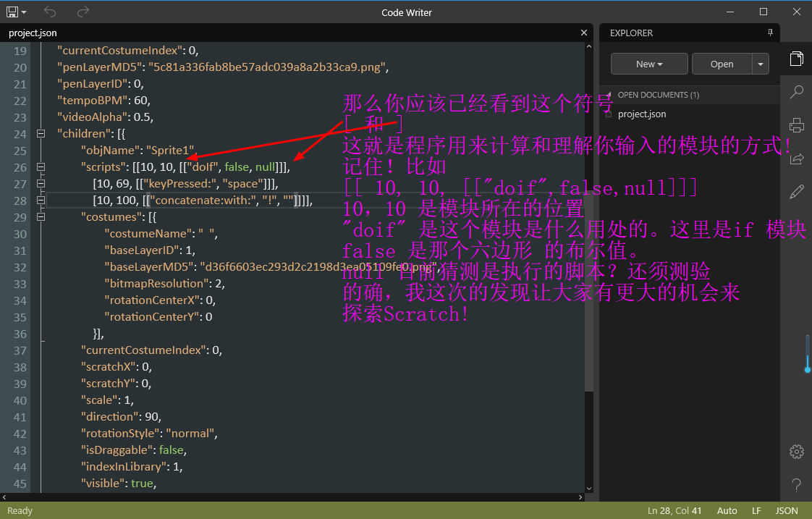The image size is (812, 519).
Task: Close the project.json tab
Action: click(584, 33)
